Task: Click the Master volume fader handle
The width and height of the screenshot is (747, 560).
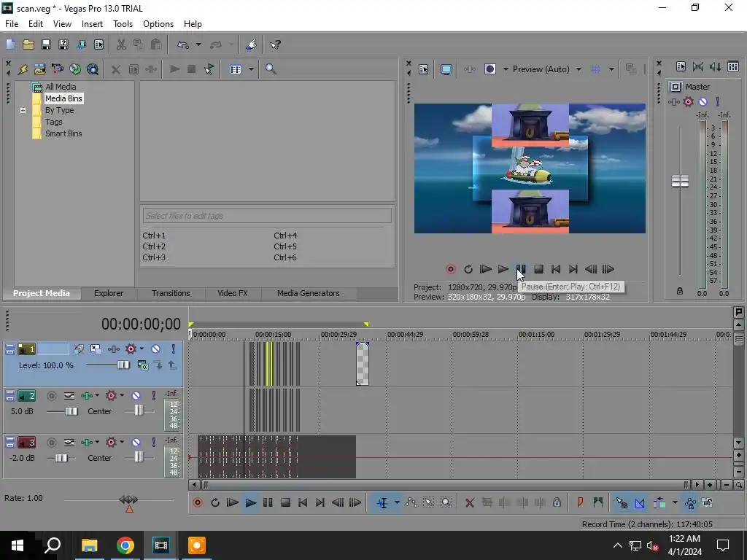Action: pos(680,181)
